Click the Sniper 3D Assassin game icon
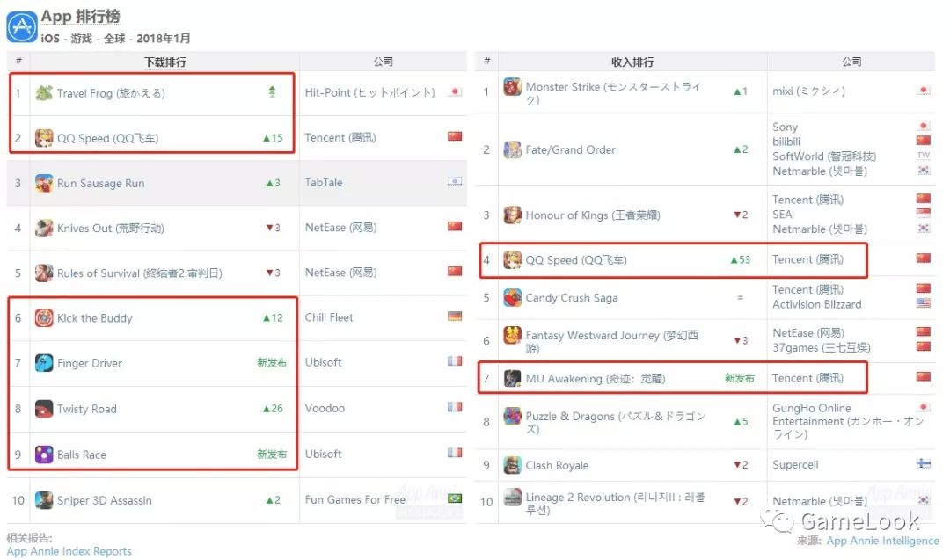This screenshot has height=560, width=950. (44, 500)
